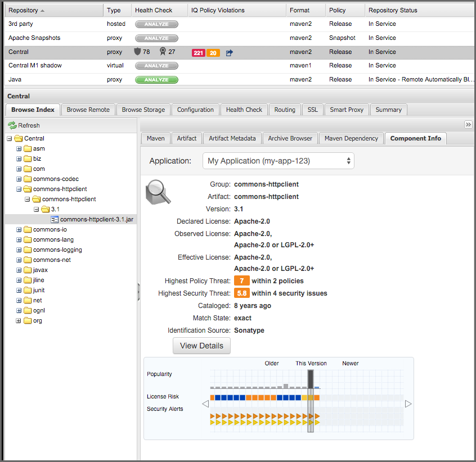Select the Central repository row
The image size is (476, 462).
point(240,52)
